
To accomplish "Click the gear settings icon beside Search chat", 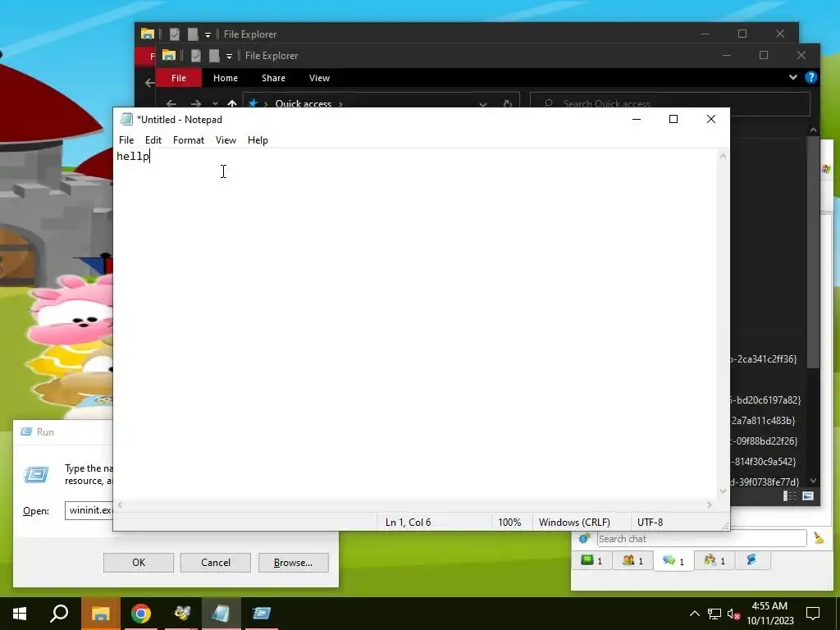I will [584, 538].
